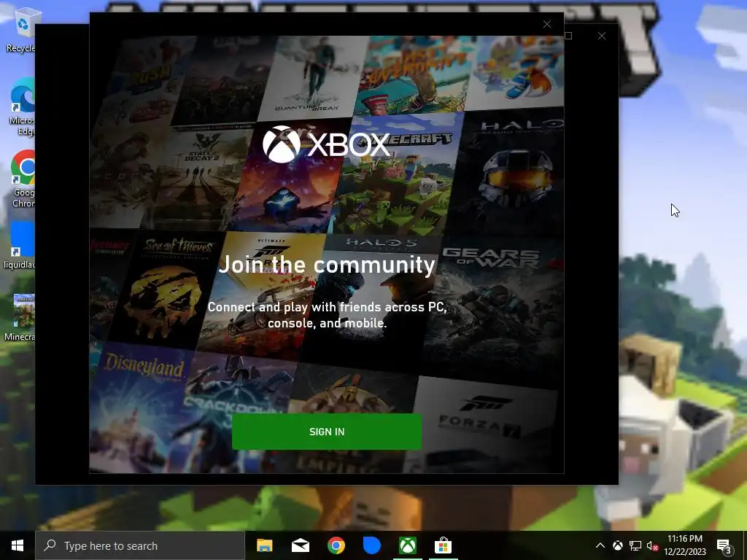
Task: Open the Windows Start menu
Action: [x=18, y=545]
